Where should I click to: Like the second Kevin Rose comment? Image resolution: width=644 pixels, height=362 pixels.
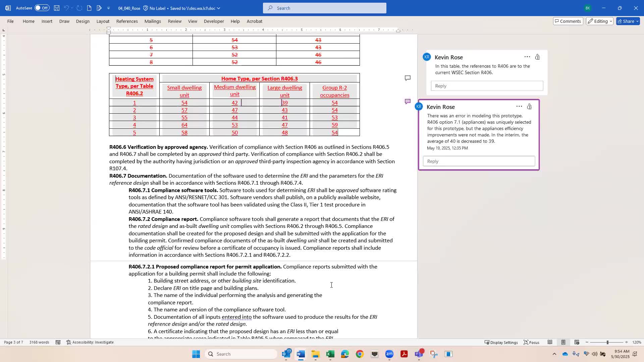coord(530,107)
